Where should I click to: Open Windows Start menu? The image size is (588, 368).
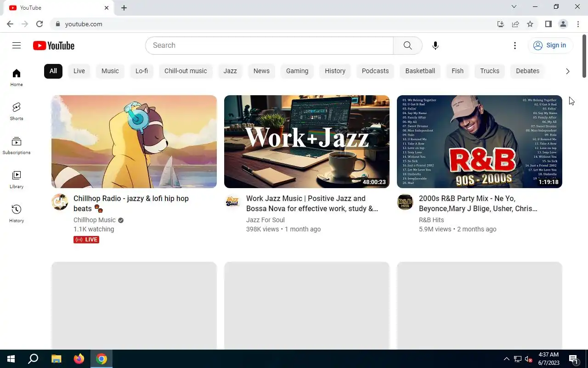[11, 359]
